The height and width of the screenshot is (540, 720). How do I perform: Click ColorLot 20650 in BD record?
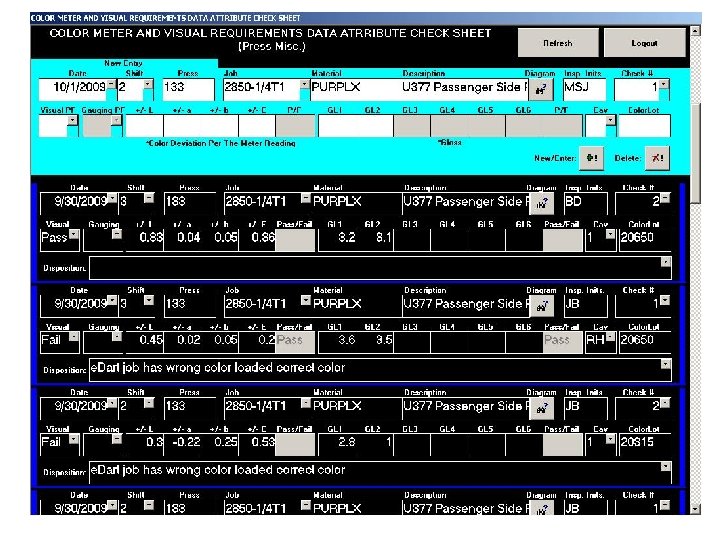[637, 237]
